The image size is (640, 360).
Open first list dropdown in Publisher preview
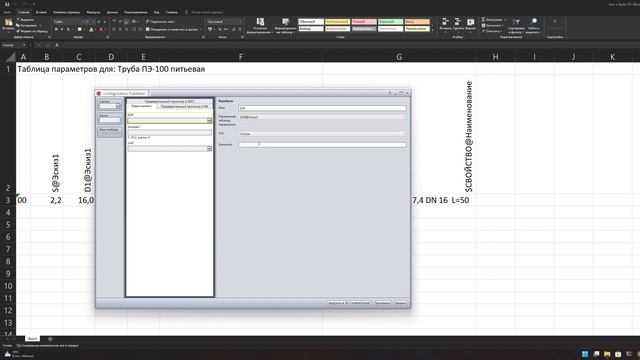pyautogui.click(x=209, y=120)
